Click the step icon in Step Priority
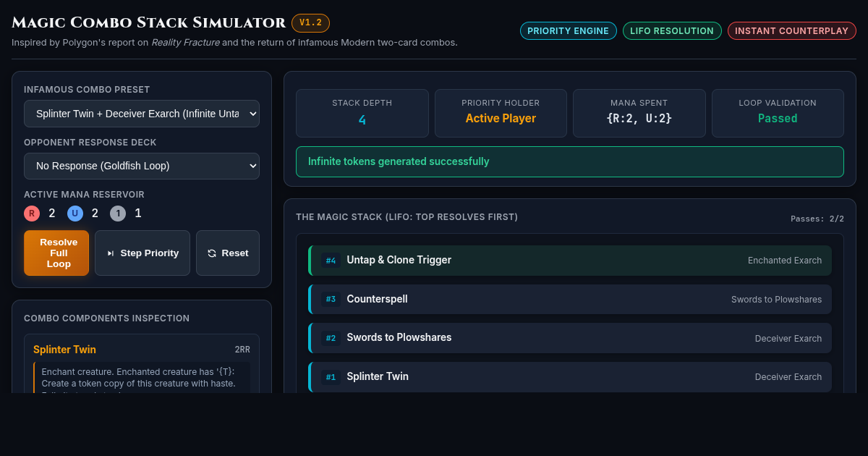The image size is (868, 456). (111, 253)
